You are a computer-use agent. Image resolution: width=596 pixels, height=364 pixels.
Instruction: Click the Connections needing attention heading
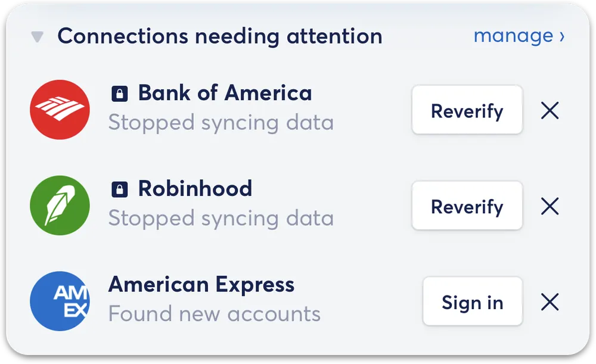pos(220,36)
